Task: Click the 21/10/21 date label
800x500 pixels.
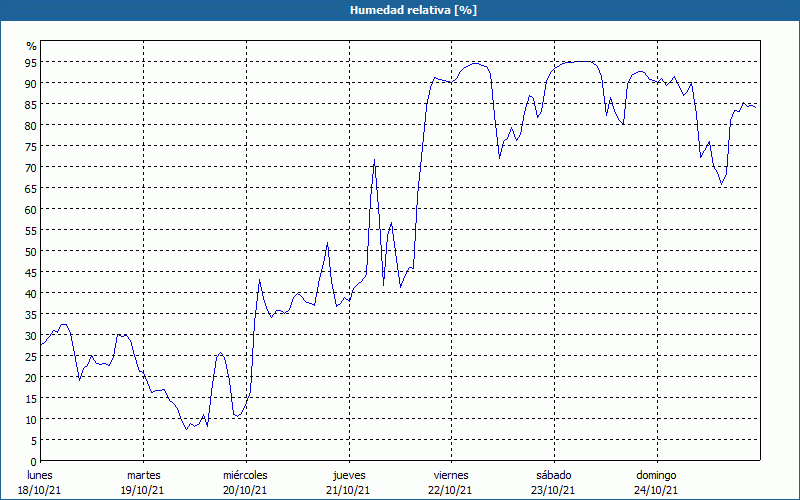Action: click(348, 490)
